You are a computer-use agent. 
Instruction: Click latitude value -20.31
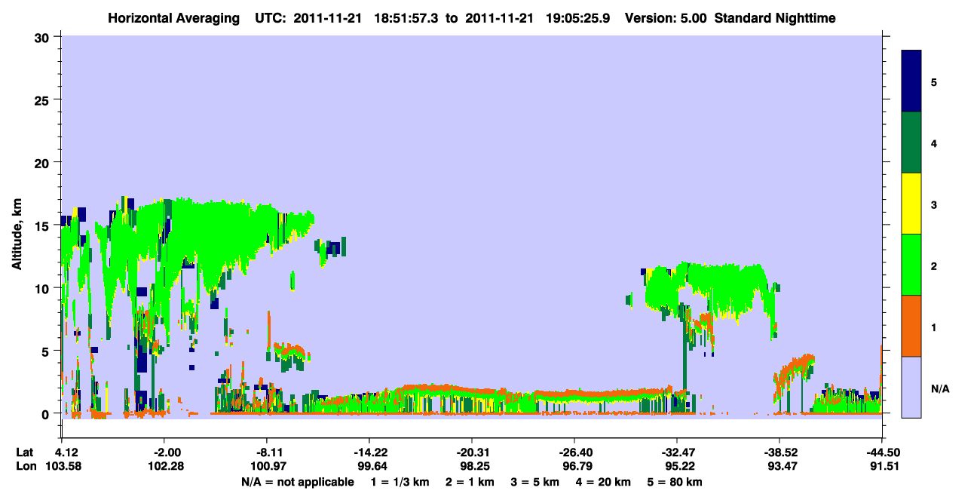472,452
